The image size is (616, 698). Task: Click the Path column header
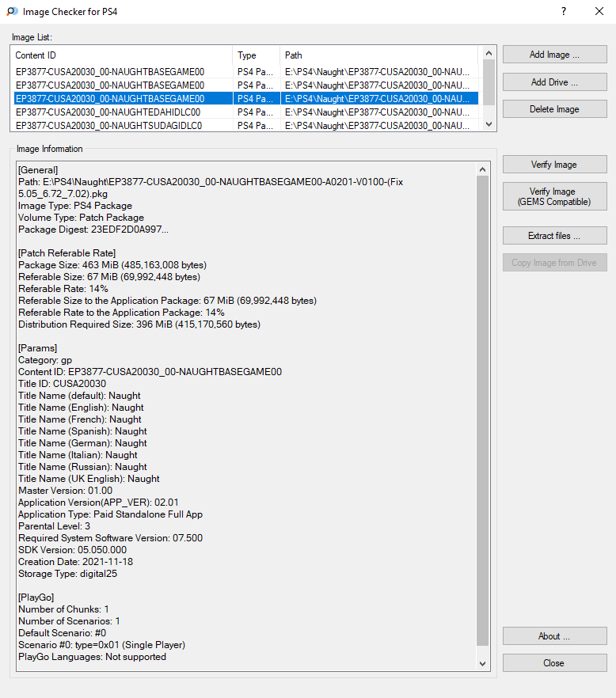[x=378, y=55]
